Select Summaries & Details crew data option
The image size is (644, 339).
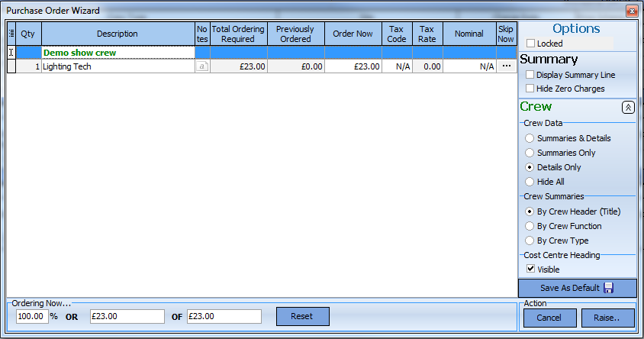coord(530,138)
